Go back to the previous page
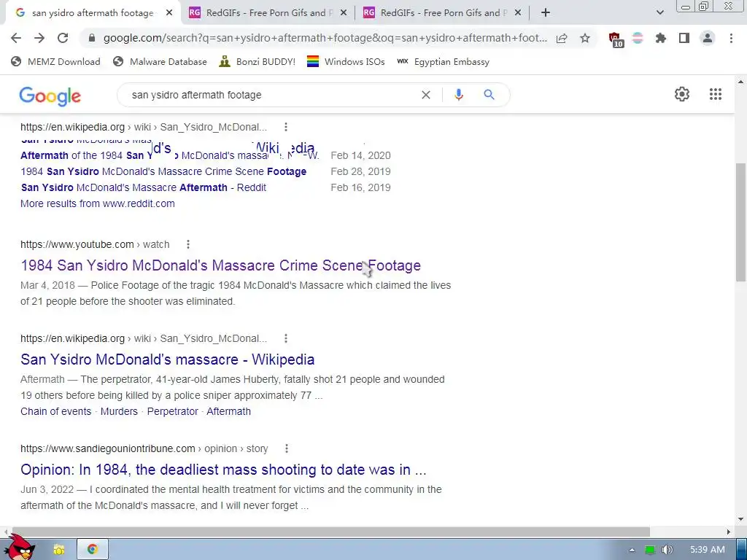Image resolution: width=747 pixels, height=560 pixels. (16, 38)
